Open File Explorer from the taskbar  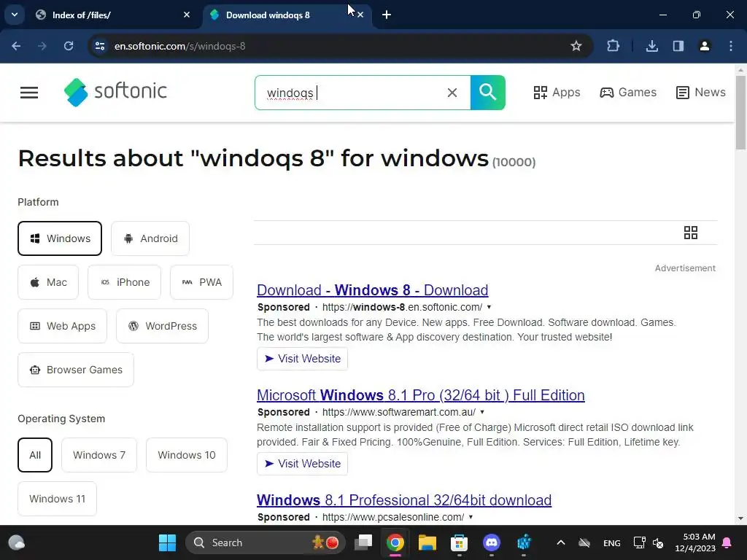427,542
